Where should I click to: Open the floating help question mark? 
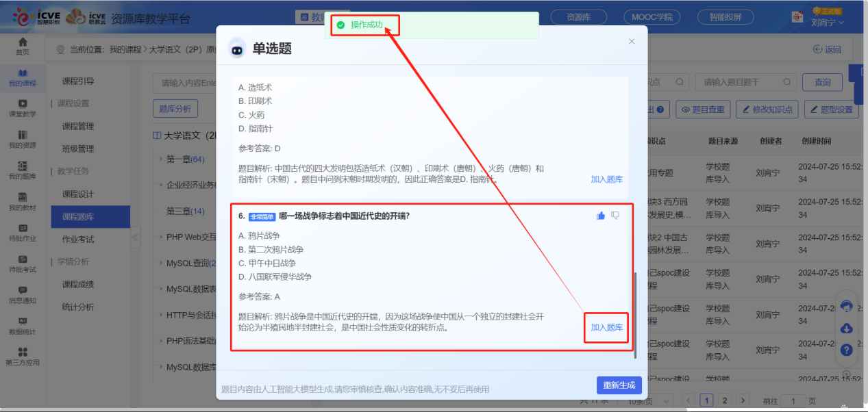point(847,350)
